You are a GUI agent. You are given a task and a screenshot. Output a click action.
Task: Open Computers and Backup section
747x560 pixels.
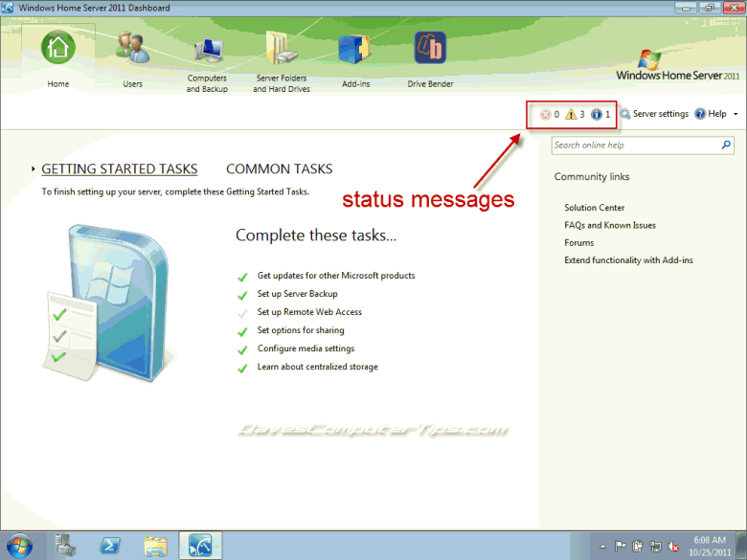tap(208, 61)
